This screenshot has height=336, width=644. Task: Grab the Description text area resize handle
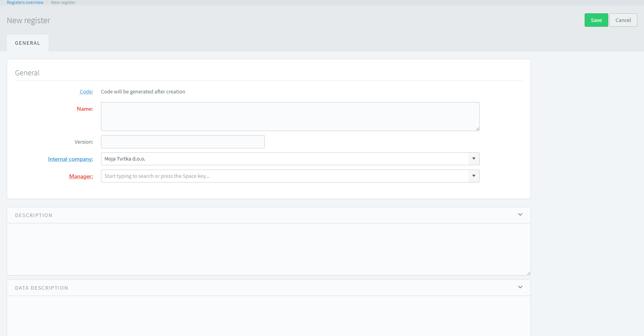pos(528,273)
